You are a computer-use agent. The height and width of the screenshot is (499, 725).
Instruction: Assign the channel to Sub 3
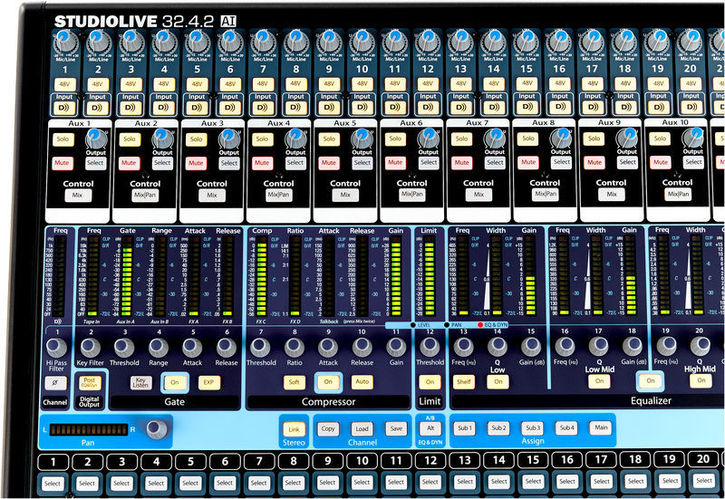point(532,428)
